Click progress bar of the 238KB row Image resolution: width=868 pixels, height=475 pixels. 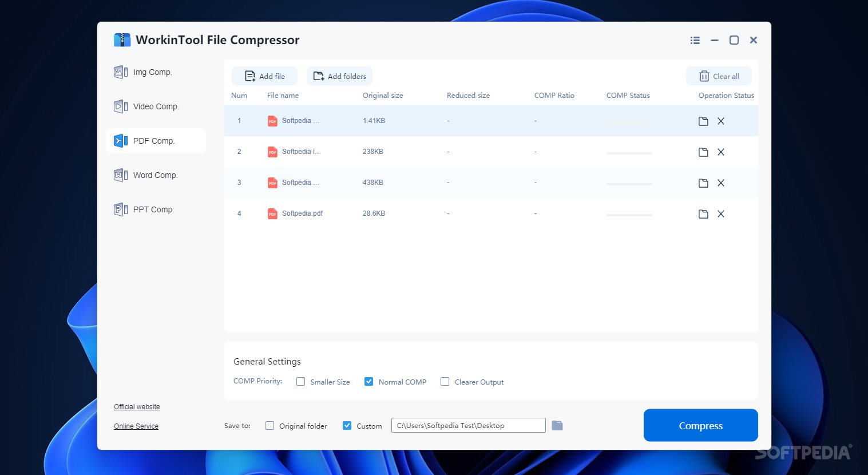629,153
